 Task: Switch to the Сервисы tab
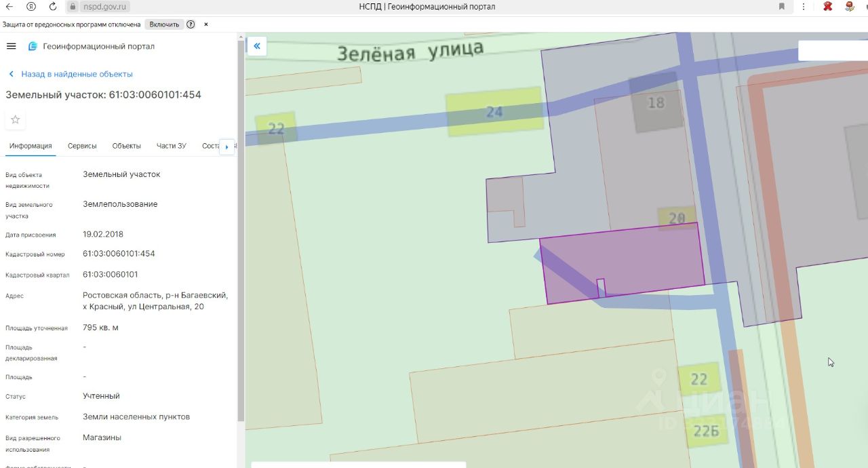coord(82,146)
